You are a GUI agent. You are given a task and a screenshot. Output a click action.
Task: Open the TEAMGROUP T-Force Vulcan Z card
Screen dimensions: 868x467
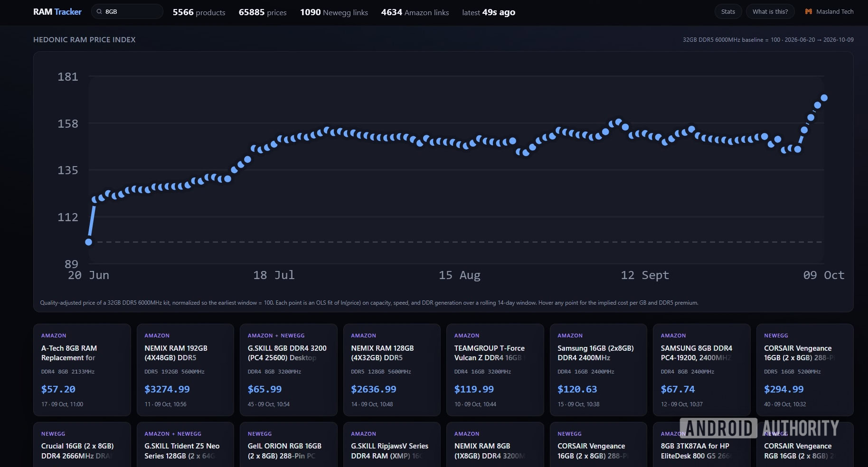(495, 370)
